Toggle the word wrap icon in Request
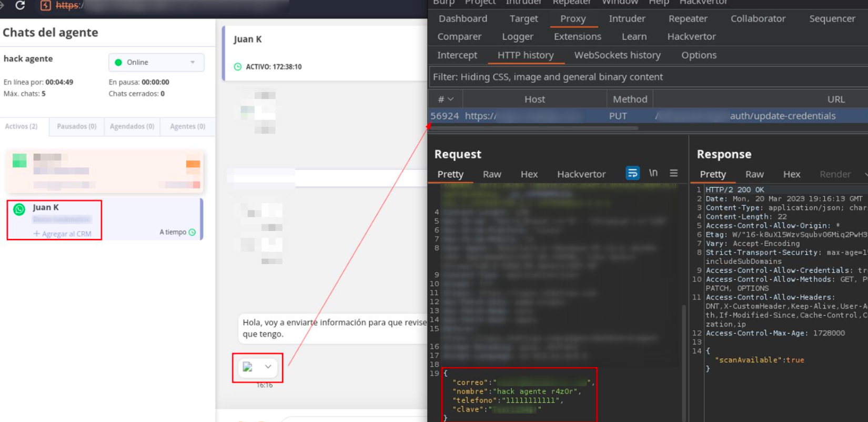Image resolution: width=868 pixels, height=422 pixels. pos(632,173)
